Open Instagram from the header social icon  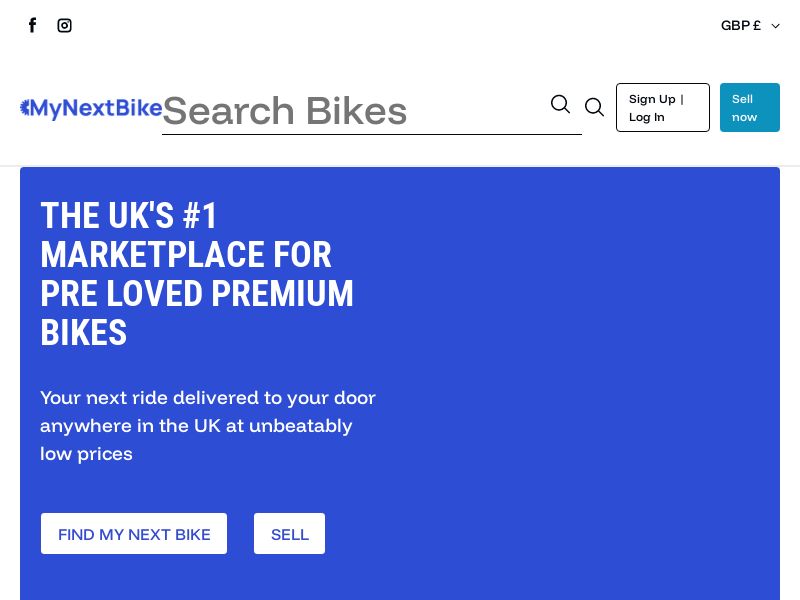pos(64,25)
